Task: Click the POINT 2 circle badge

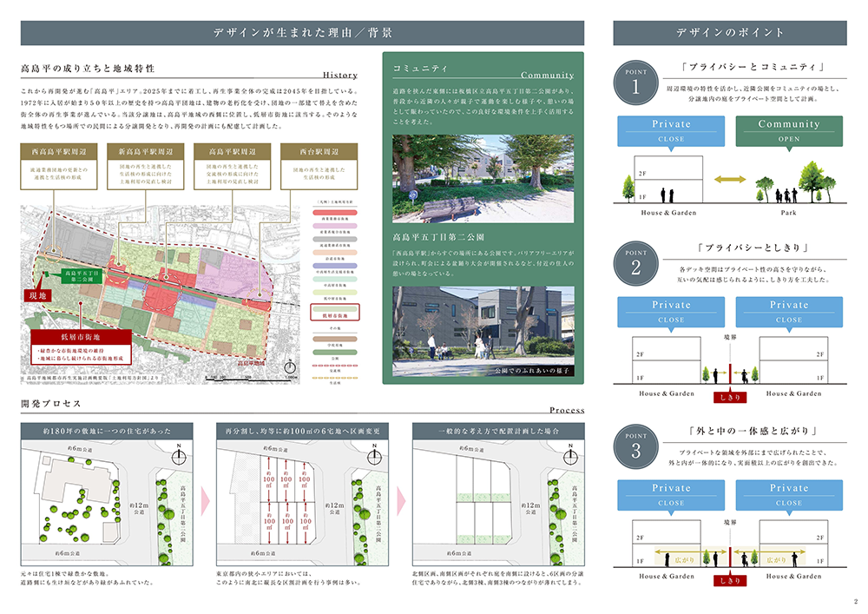Action: 635,264
